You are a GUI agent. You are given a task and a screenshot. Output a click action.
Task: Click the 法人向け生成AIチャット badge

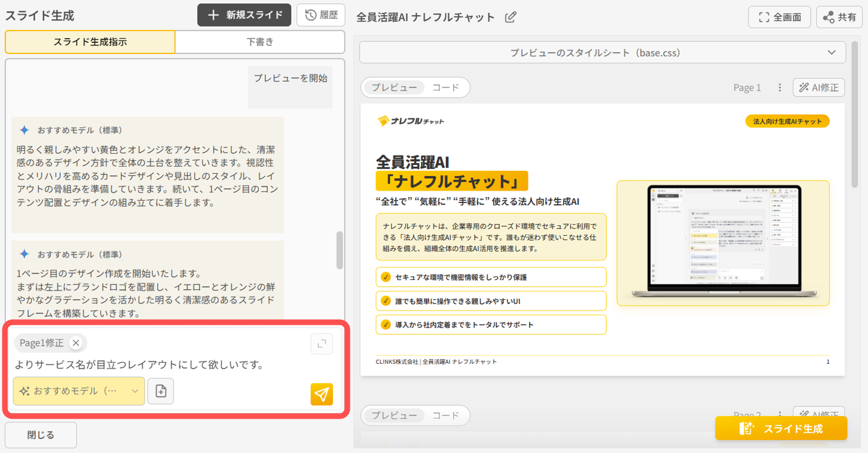[x=787, y=121]
